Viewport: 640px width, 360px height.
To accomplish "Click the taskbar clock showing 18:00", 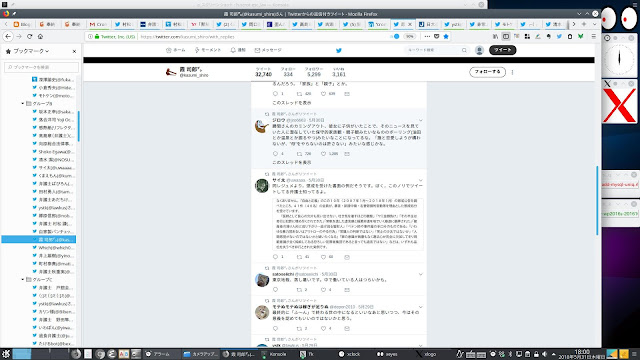I will [582, 354].
